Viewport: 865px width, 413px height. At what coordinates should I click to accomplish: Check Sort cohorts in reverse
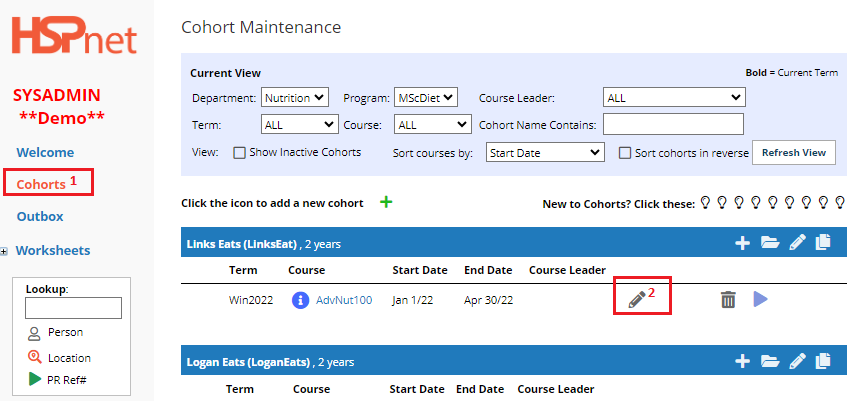[624, 153]
